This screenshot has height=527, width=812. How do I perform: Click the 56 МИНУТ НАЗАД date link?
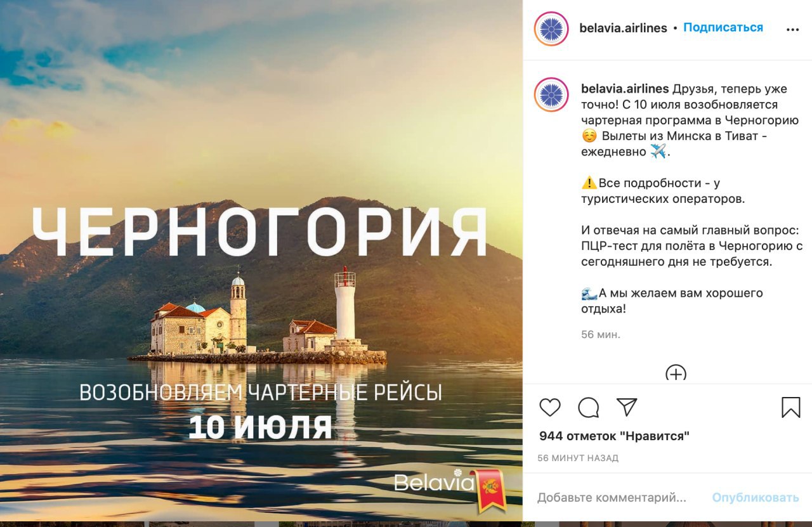click(578, 458)
